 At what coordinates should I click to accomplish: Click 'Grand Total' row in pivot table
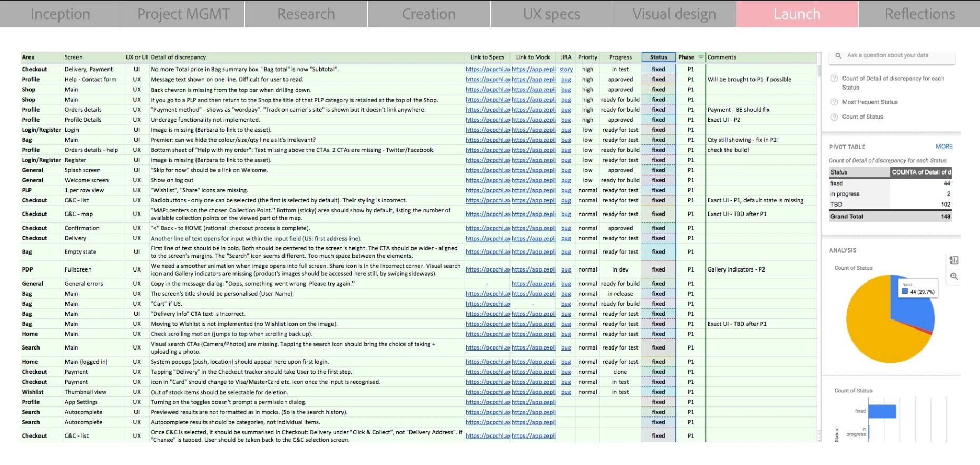pyautogui.click(x=890, y=217)
